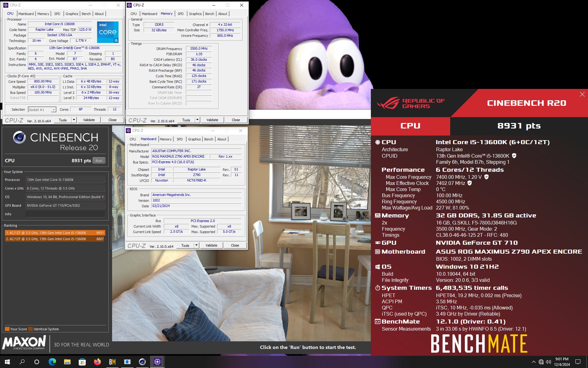This screenshot has width=588, height=368.
Task: Click Processor field in Cinebench Your System
Action: [65, 180]
